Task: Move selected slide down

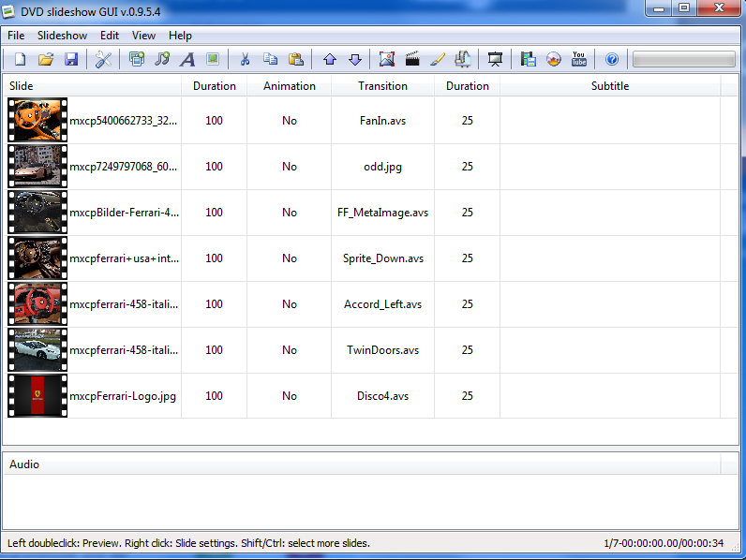Action: tap(355, 59)
